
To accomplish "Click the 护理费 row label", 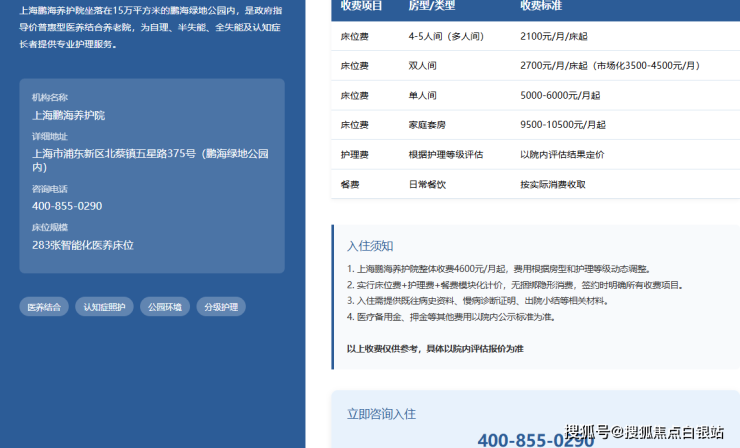I will click(x=354, y=154).
